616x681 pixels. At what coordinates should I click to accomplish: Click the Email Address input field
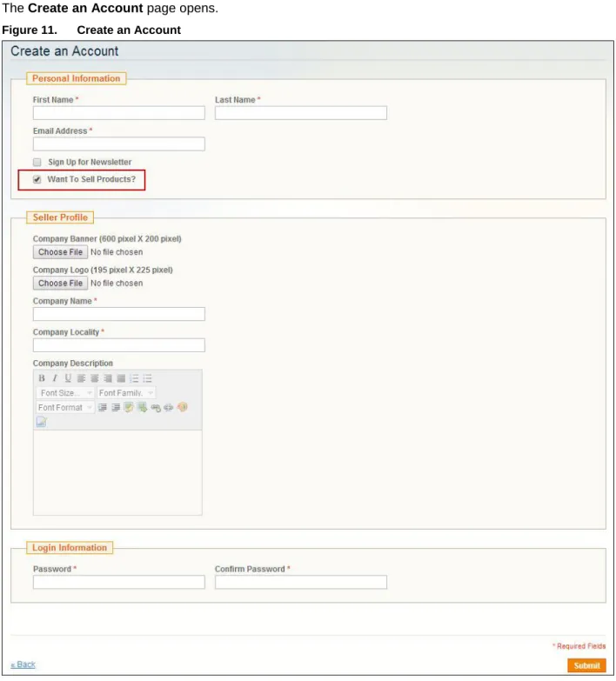[118, 144]
